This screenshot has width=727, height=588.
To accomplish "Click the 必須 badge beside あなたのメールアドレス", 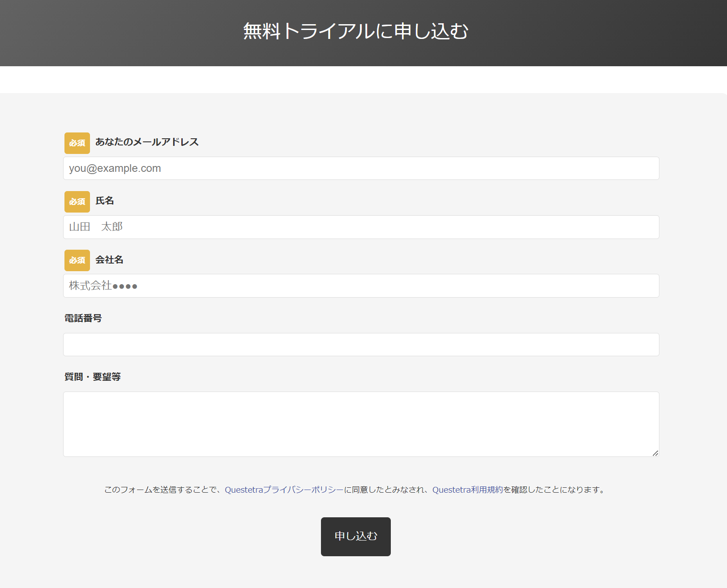I will 77,143.
